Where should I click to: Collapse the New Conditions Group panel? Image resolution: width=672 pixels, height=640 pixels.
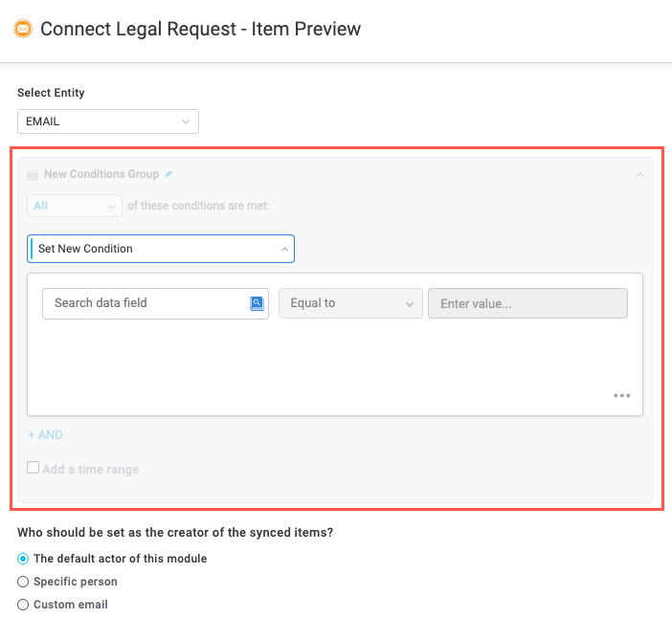click(x=639, y=175)
